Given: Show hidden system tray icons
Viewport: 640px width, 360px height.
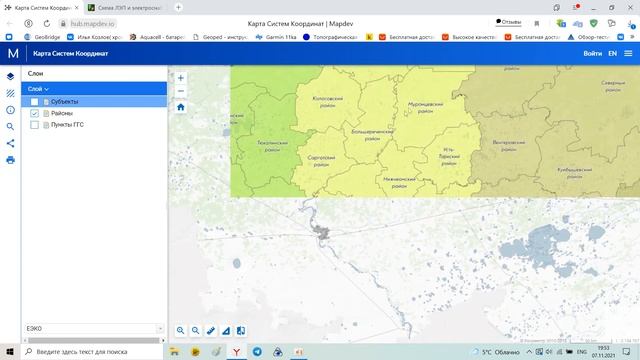Looking at the screenshot, I should click(529, 351).
